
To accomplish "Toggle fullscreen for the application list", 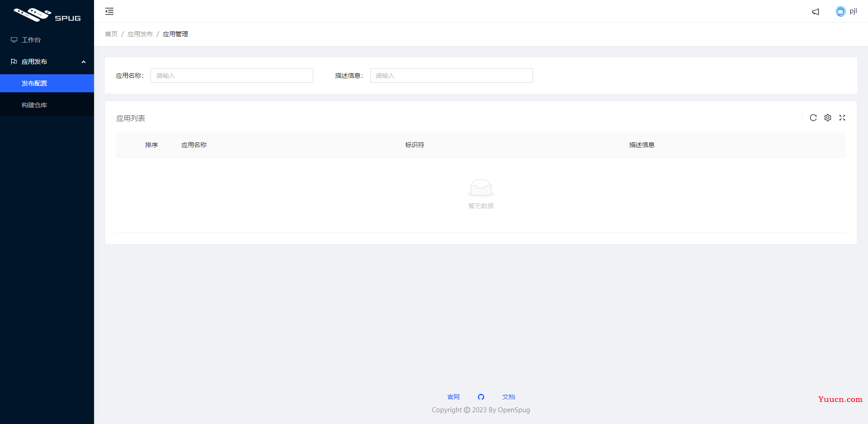I will [x=842, y=118].
